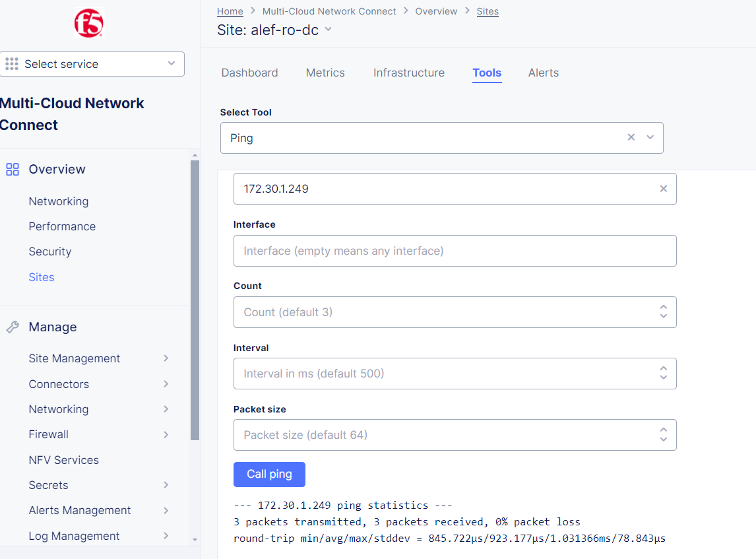Open Performance in the sidebar
Viewport: 756px width, 559px height.
62,226
